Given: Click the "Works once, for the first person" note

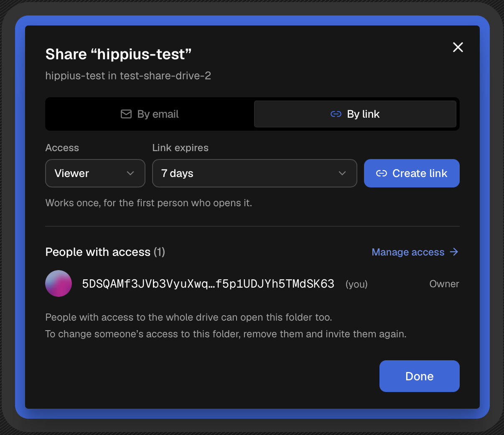Looking at the screenshot, I should point(149,203).
